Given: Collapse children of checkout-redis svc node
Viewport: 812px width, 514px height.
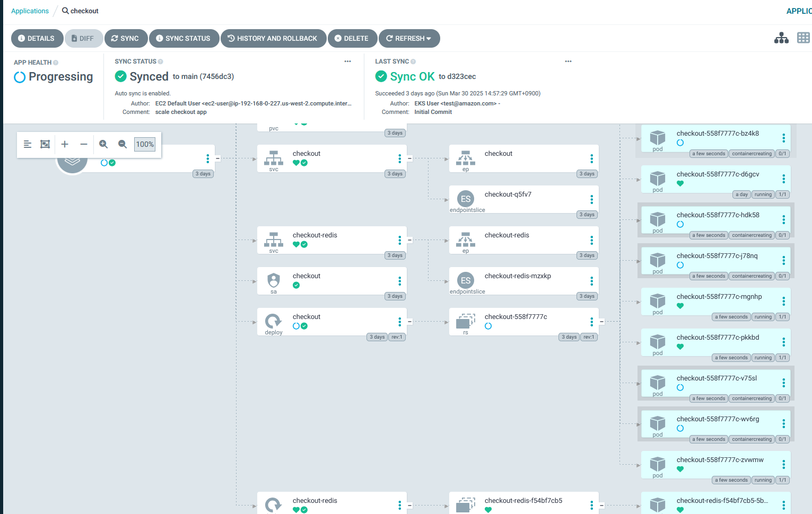Looking at the screenshot, I should click(x=409, y=240).
